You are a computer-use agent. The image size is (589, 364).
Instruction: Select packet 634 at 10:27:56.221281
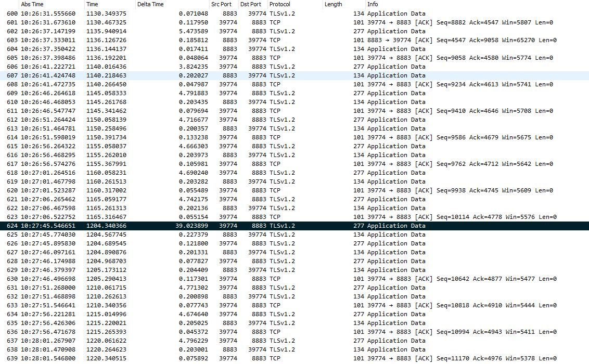(x=294, y=315)
